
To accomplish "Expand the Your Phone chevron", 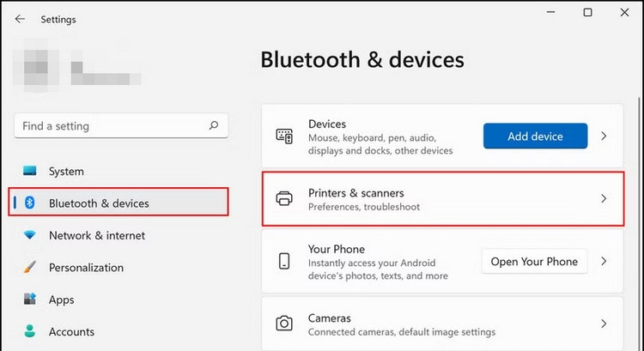I will coord(604,261).
